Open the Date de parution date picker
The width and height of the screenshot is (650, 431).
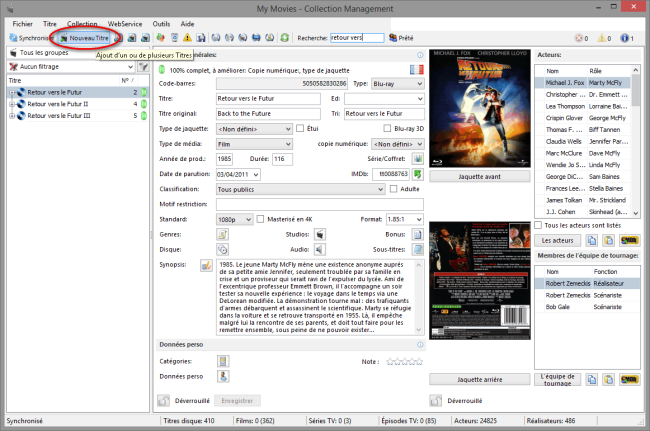256,174
